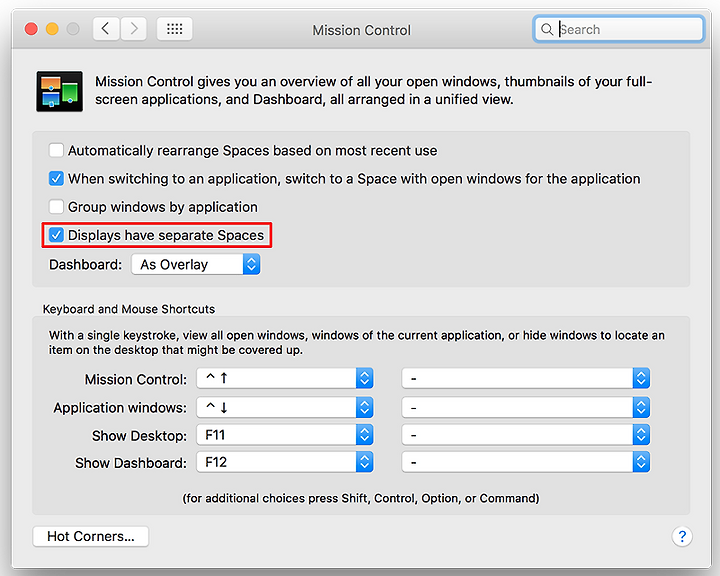Viewport: 720px width, 576px height.
Task: Click Keyboard and Mouse Shortcuts heading
Action: 129,309
